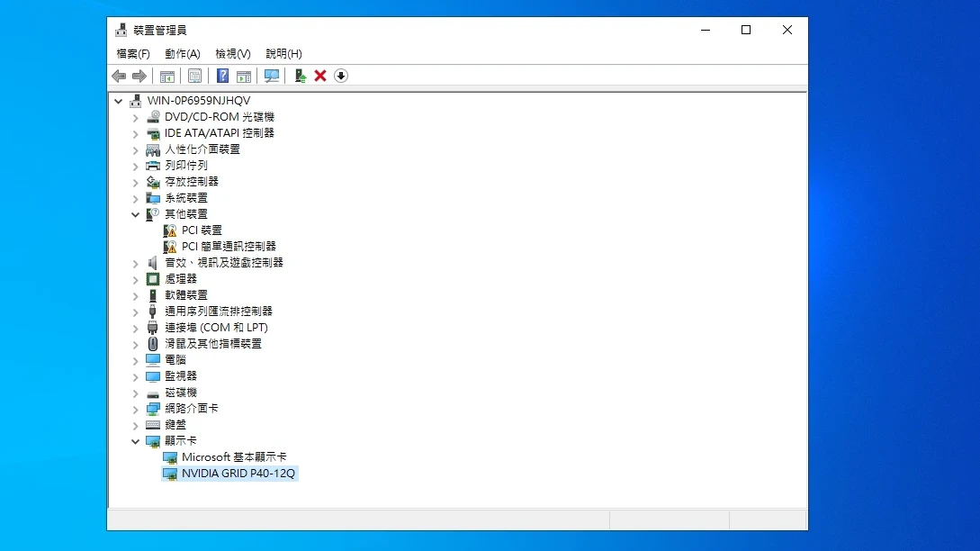Viewport: 980px width, 551px height.
Task: Expand the 軟體裝置 node
Action: click(x=135, y=296)
